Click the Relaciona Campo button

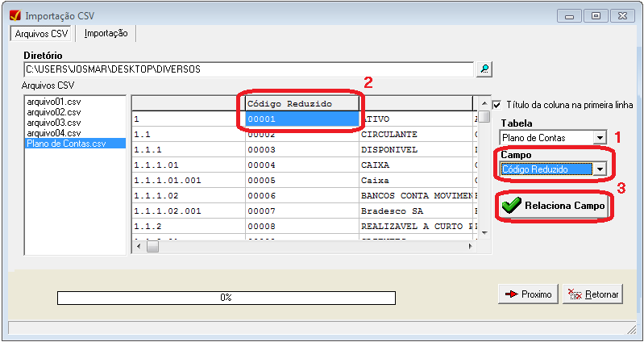pyautogui.click(x=553, y=206)
